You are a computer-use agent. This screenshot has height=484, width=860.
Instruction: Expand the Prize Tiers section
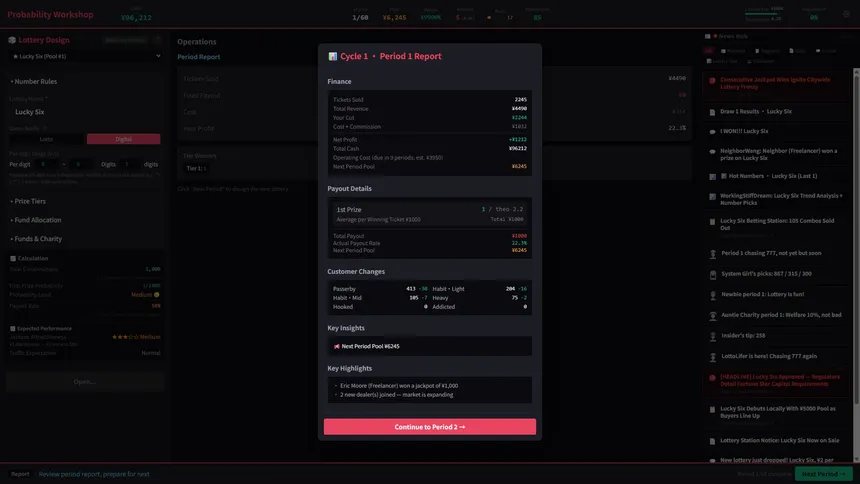[x=30, y=201]
